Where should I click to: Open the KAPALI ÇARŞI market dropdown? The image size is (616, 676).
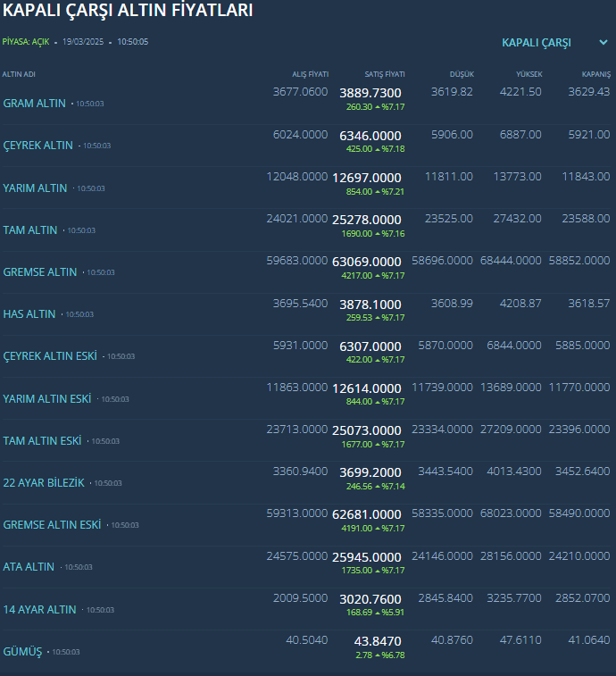tap(554, 43)
